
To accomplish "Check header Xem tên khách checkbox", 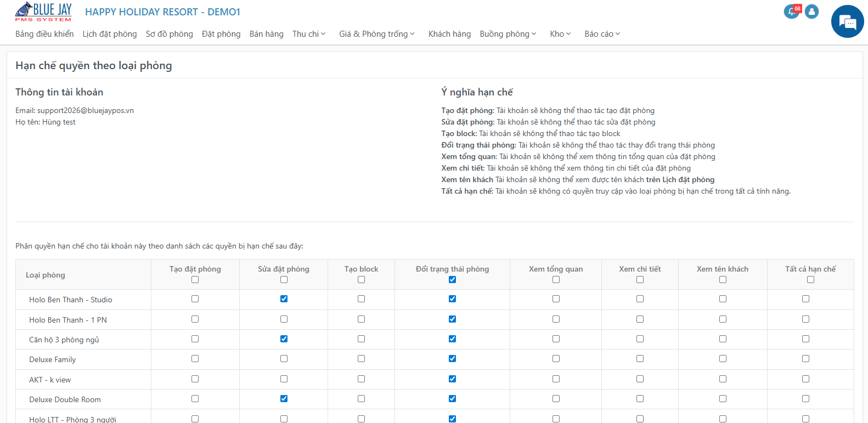I will pyautogui.click(x=723, y=280).
